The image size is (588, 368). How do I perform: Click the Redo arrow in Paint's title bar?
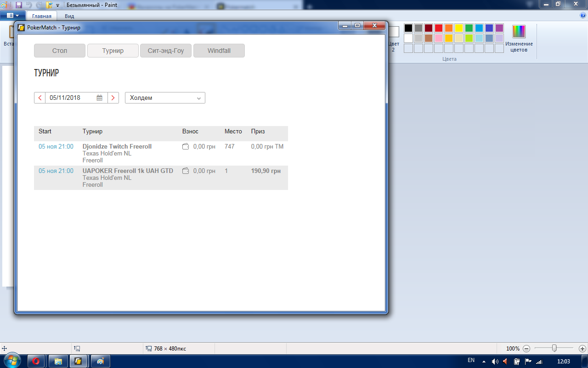point(40,5)
